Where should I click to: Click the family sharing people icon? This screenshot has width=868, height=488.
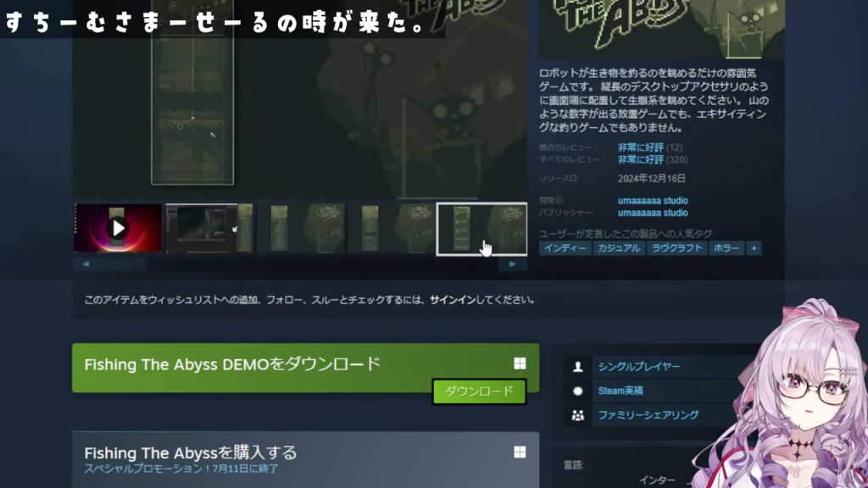(x=578, y=415)
